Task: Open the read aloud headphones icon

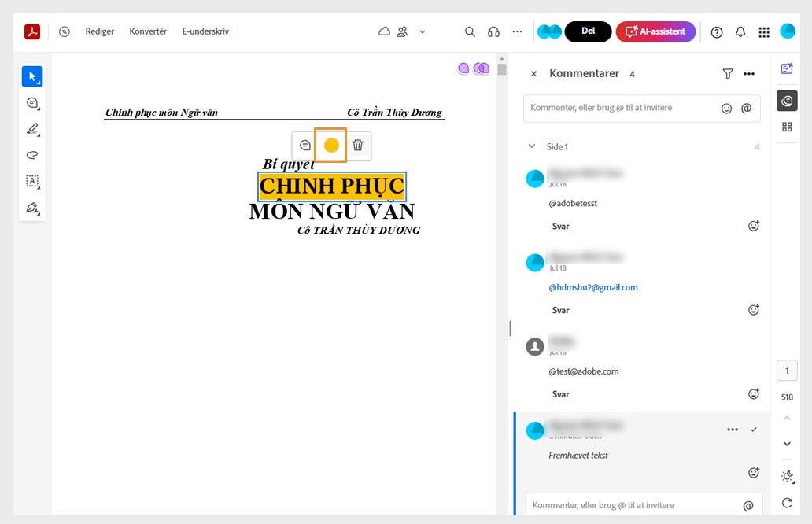Action: (x=493, y=31)
